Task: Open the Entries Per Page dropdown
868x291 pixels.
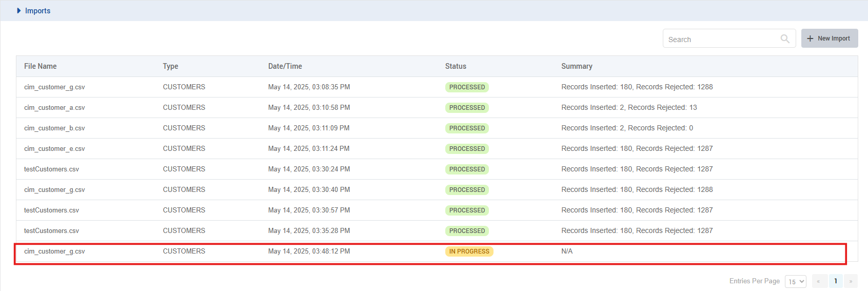Action: [795, 281]
